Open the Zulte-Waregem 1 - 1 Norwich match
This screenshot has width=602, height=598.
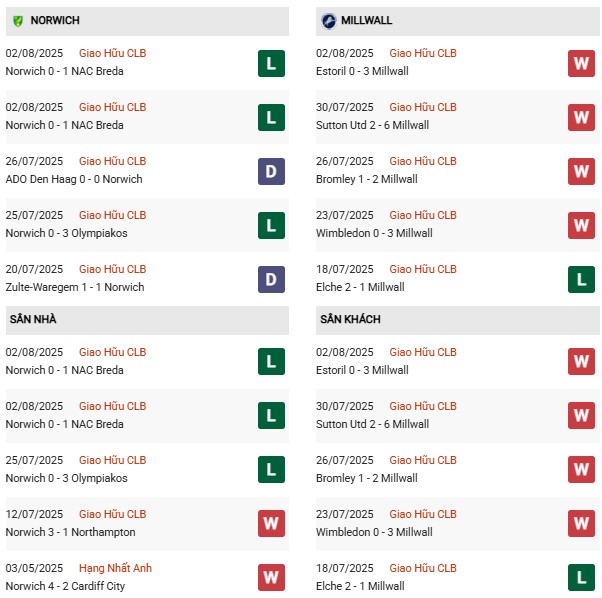[x=75, y=287]
